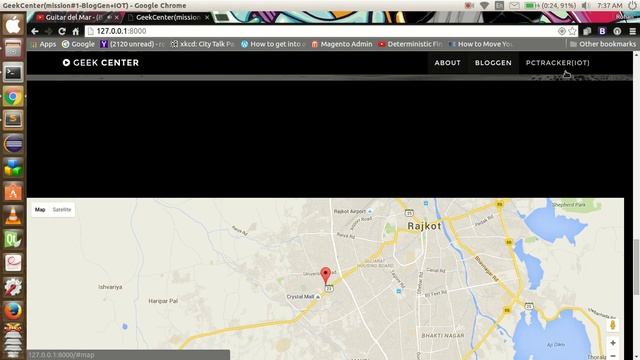Image resolution: width=640 pixels, height=360 pixels.
Task: Launch Firefox from the dock
Action: click(13, 311)
